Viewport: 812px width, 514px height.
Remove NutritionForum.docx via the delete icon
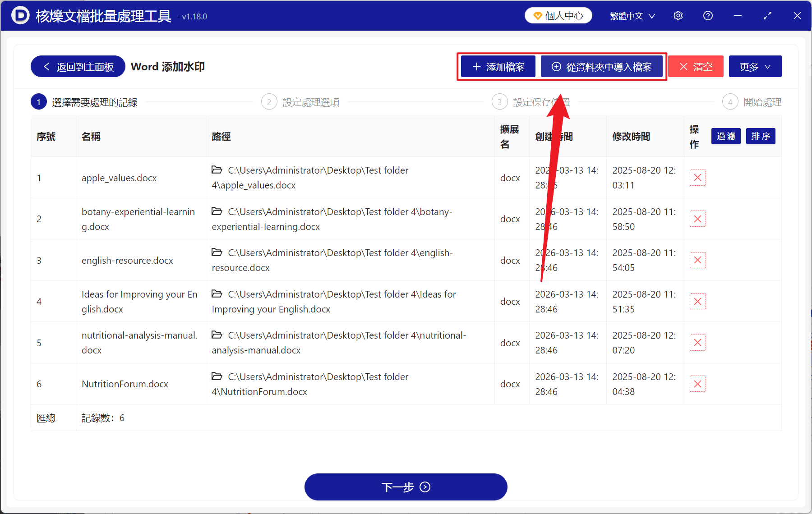(697, 384)
